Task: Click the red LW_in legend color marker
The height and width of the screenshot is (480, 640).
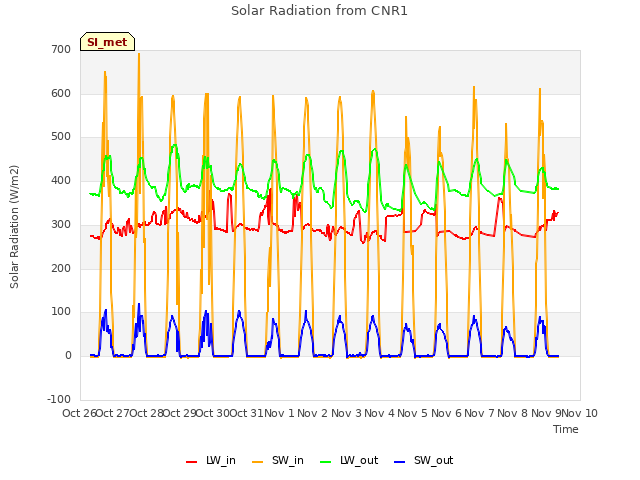Action: [191, 462]
